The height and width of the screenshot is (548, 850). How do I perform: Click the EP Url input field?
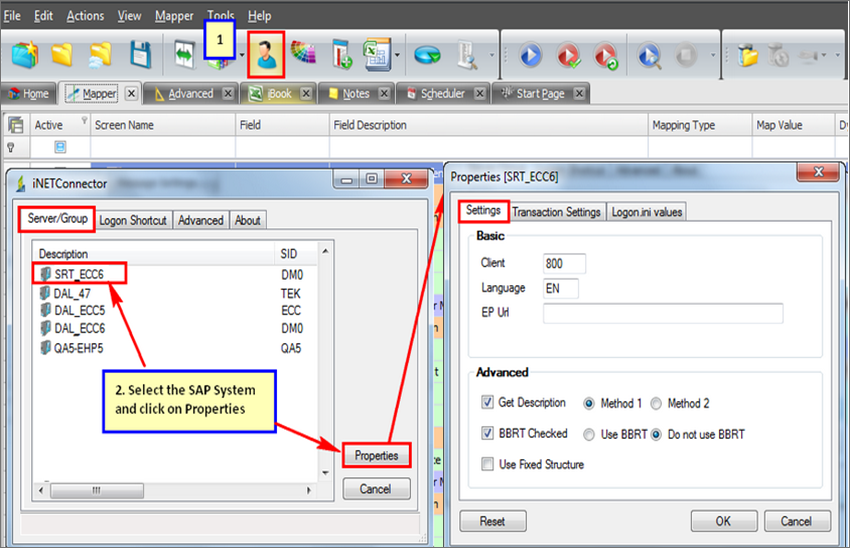point(663,313)
